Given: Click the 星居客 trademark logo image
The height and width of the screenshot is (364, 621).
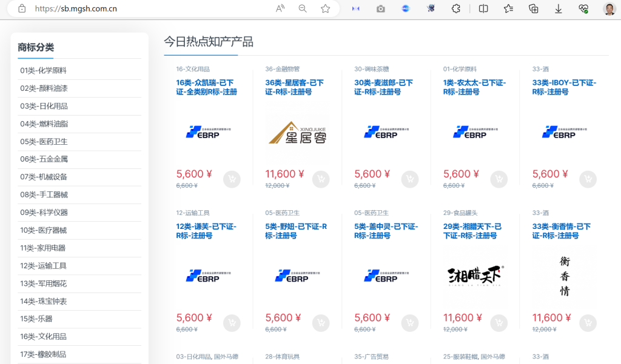Looking at the screenshot, I should 297,133.
